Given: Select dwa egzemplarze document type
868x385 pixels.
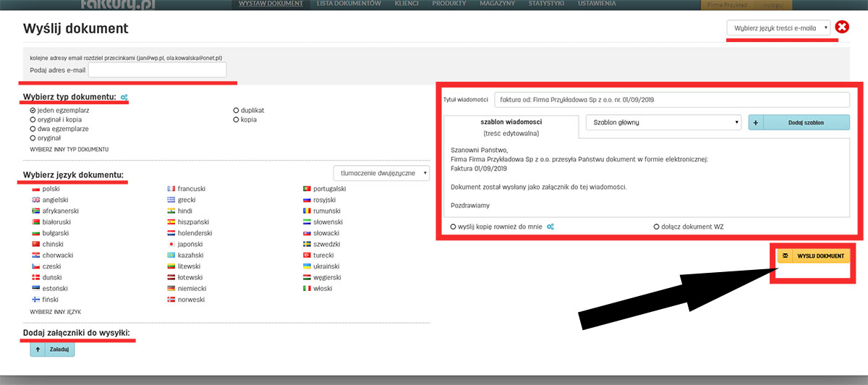Looking at the screenshot, I should click(x=33, y=128).
